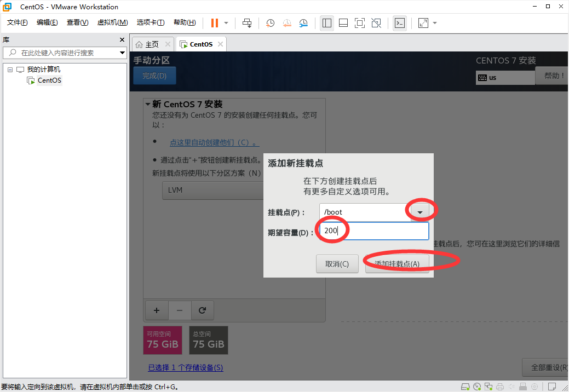Click the auto-create mount points link
The height and width of the screenshot is (392, 569).
[214, 142]
